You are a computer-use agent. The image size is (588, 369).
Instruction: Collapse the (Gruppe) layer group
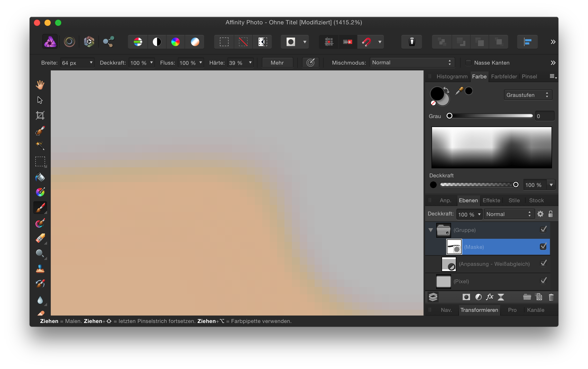[431, 230]
